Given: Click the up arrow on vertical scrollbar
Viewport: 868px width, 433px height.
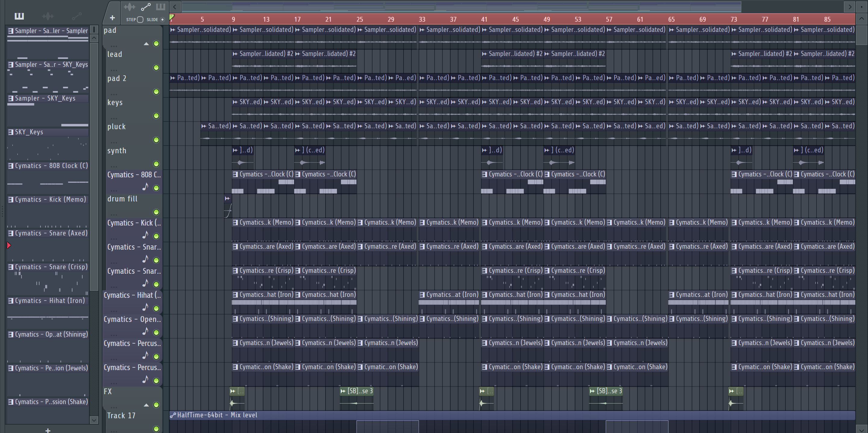Looking at the screenshot, I should (x=861, y=19).
